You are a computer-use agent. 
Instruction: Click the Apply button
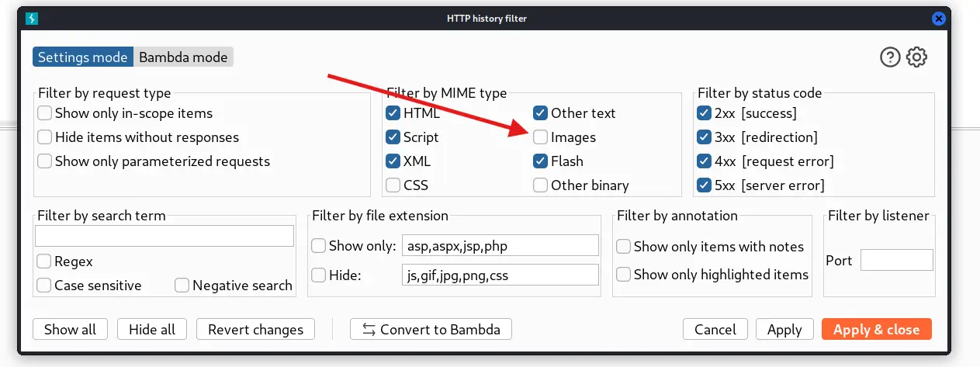tap(784, 329)
